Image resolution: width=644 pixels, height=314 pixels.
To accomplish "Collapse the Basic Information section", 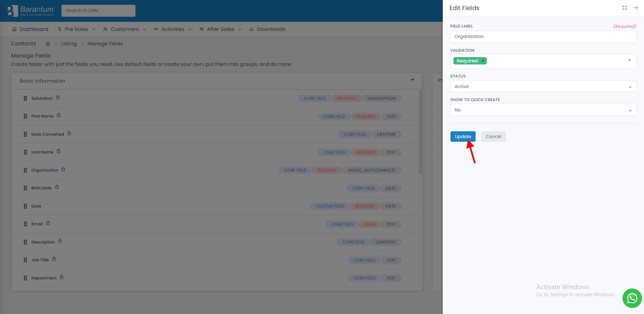I will pyautogui.click(x=413, y=80).
